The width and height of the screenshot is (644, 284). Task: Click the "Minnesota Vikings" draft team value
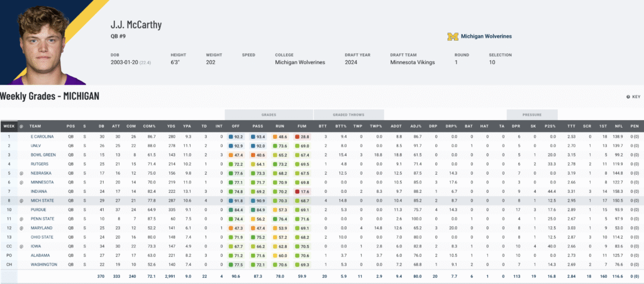click(413, 62)
